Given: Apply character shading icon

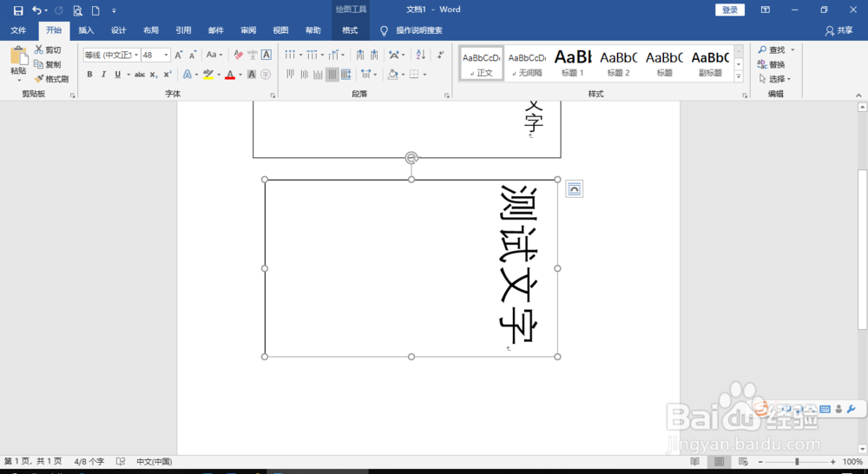Looking at the screenshot, I should (x=252, y=74).
